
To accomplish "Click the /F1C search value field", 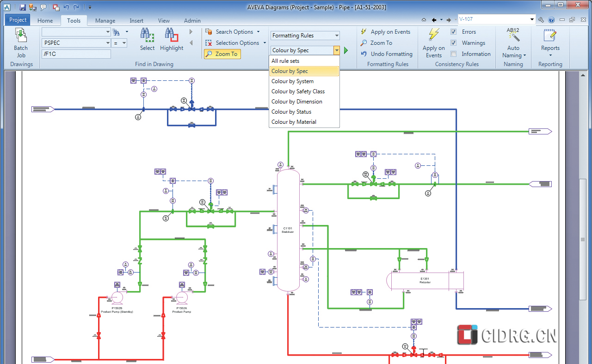I will click(x=76, y=54).
